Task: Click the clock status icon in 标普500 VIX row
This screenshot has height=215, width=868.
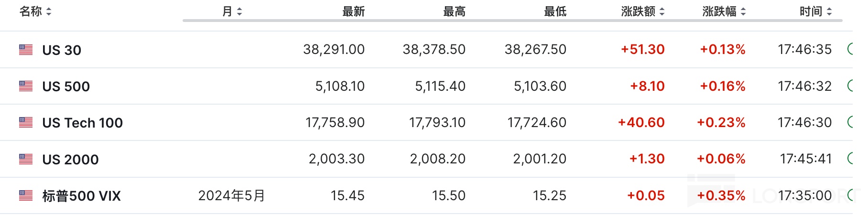Action: [850, 195]
